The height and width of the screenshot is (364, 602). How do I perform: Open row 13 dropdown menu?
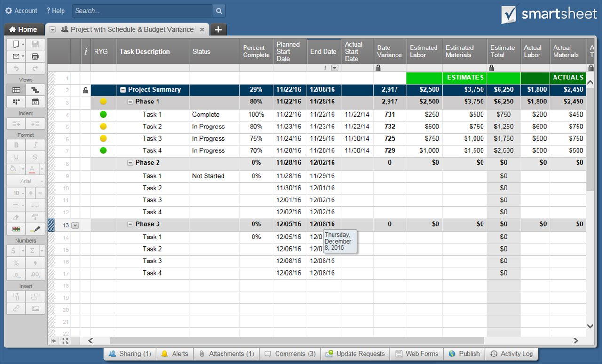coord(75,225)
